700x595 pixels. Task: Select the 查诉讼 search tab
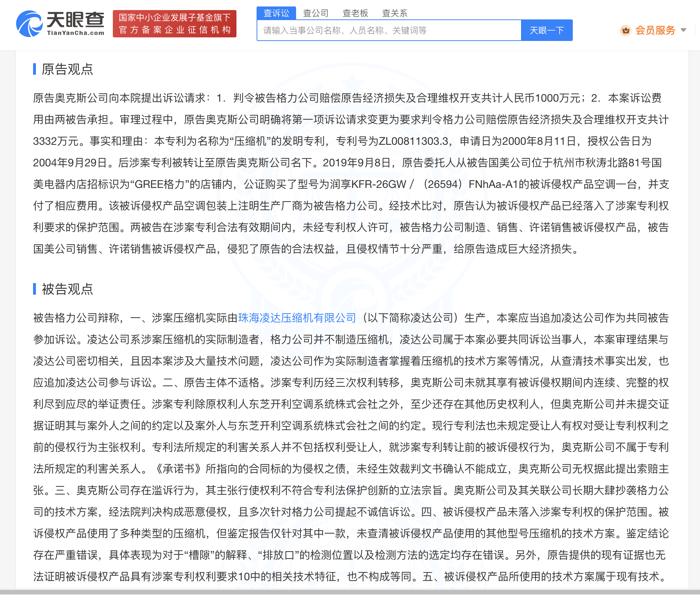pyautogui.click(x=276, y=13)
